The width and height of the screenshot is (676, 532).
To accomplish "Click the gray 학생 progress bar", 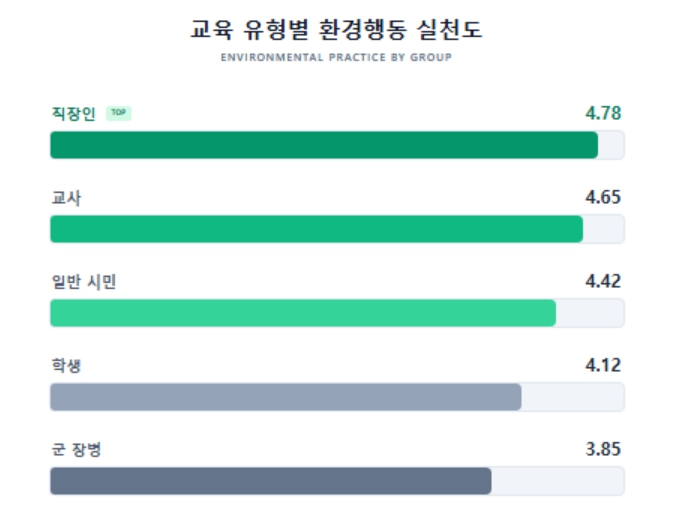I will pos(285,397).
